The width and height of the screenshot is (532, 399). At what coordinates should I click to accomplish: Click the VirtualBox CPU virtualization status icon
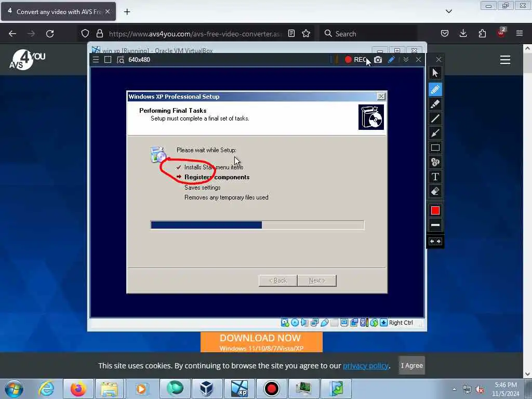click(364, 323)
